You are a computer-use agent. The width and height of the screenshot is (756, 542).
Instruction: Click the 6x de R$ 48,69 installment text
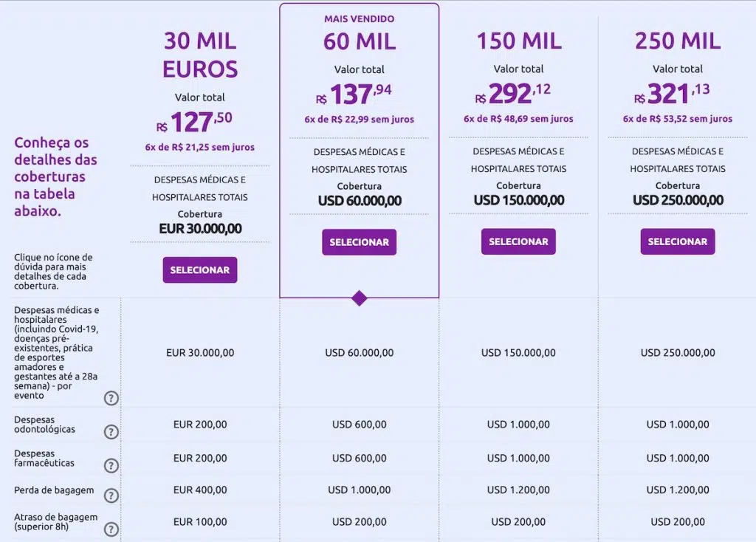coord(518,119)
